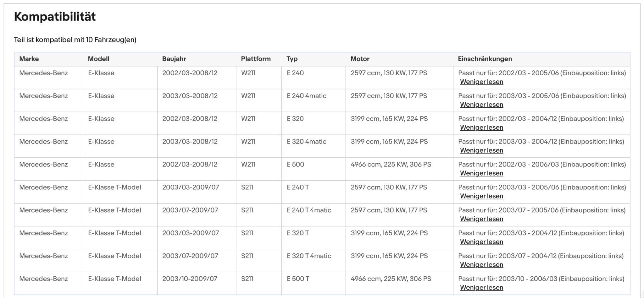Click "Weniger lesen" under restriction 2003/07 - 2005/06
The image size is (644, 298).
(x=481, y=219)
